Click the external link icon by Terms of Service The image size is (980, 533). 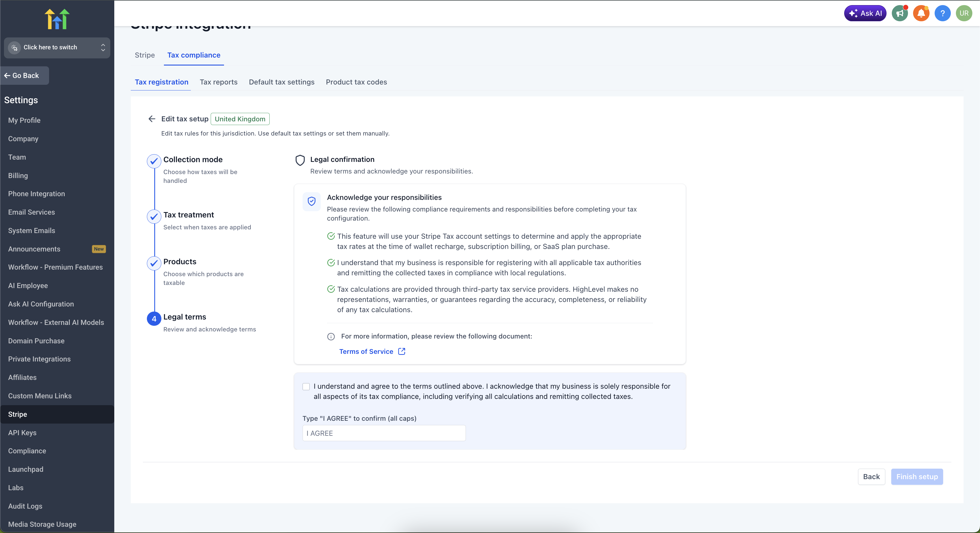tap(401, 352)
